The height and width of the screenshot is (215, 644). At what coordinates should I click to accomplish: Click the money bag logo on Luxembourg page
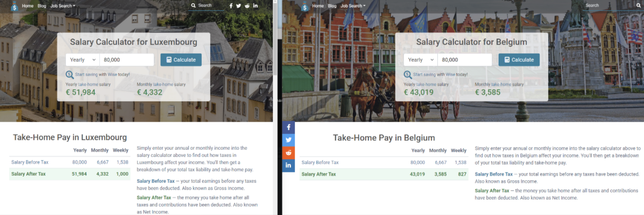[14, 6]
